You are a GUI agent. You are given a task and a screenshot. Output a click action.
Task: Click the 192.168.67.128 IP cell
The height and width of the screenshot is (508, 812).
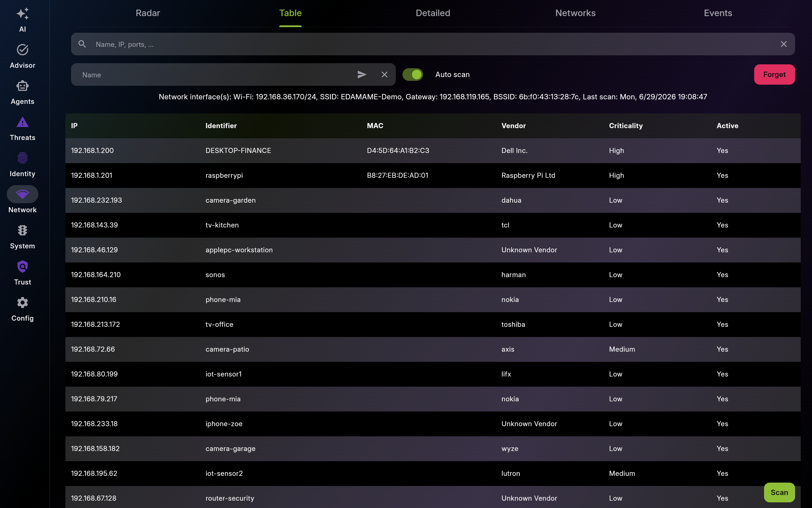(94, 499)
